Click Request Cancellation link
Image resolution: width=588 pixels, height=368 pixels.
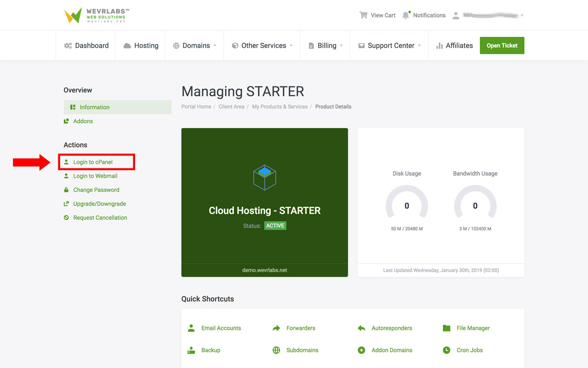pos(100,218)
